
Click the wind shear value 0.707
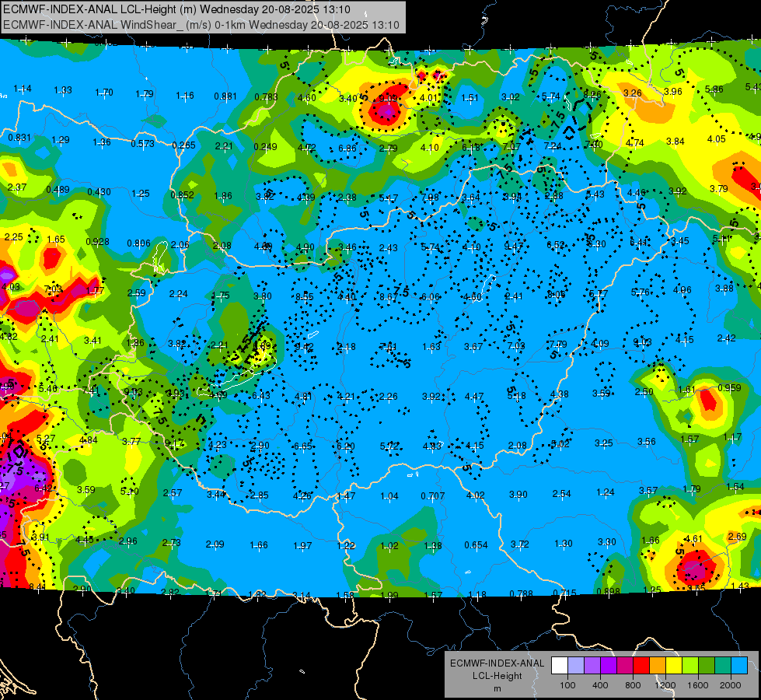(432, 496)
